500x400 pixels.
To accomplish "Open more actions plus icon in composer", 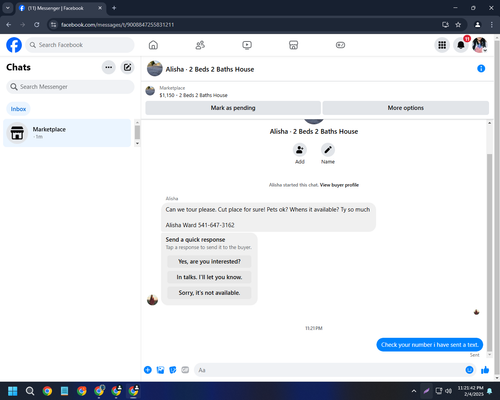I will coord(148,370).
